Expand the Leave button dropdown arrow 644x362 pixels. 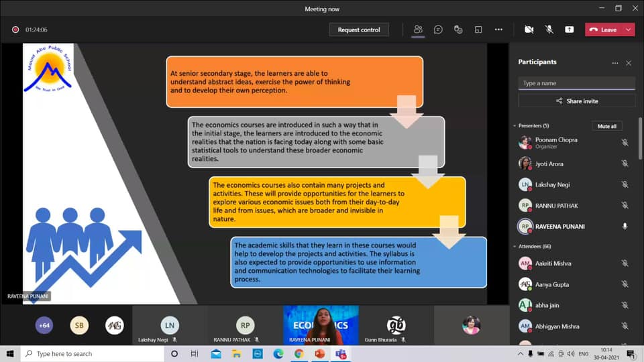coord(629,29)
